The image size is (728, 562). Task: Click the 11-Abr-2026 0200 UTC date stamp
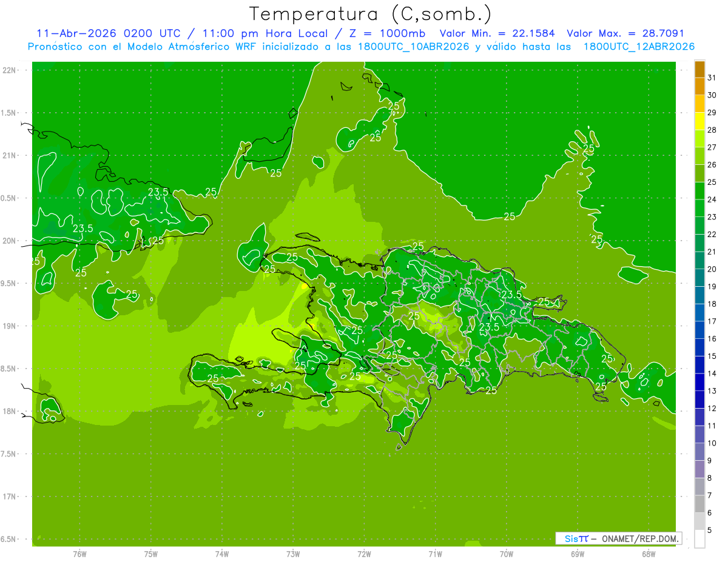109,33
